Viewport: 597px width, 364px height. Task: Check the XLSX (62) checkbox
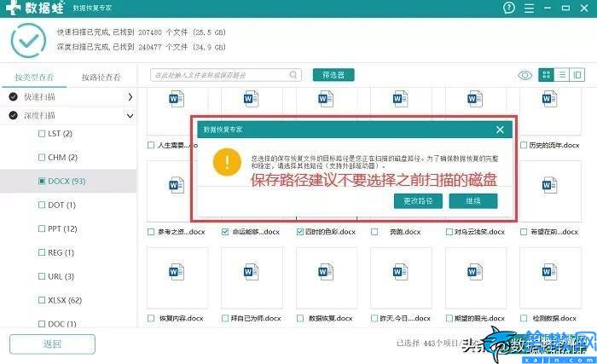coord(42,300)
